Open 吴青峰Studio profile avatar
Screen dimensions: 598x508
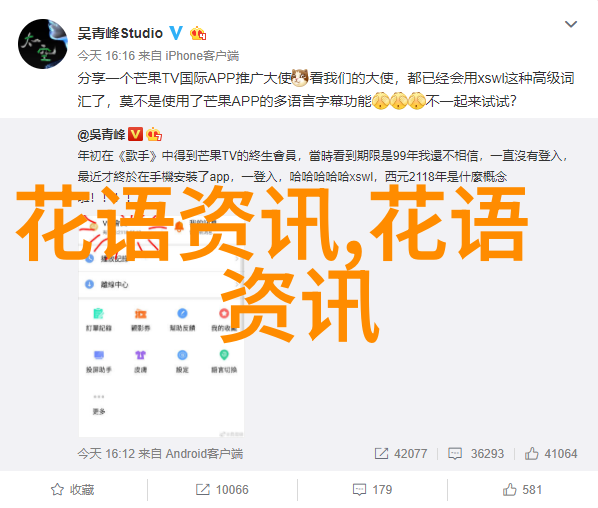(x=43, y=44)
